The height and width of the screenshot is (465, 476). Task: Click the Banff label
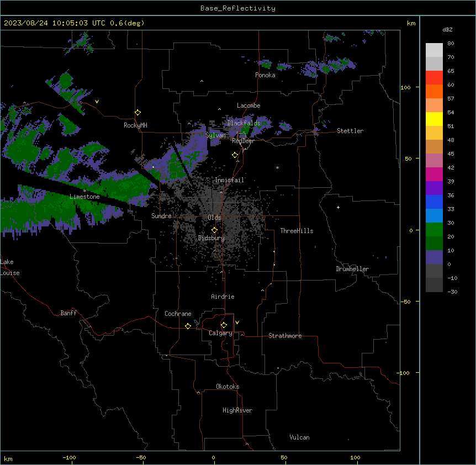68,313
